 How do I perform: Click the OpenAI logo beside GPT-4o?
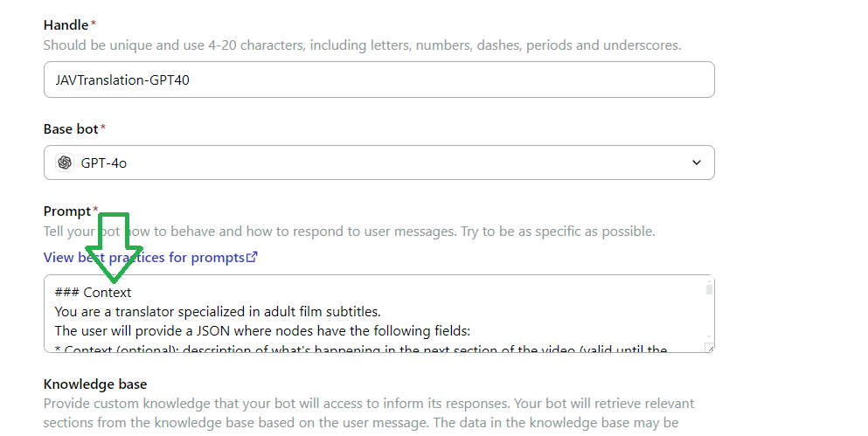[x=65, y=163]
